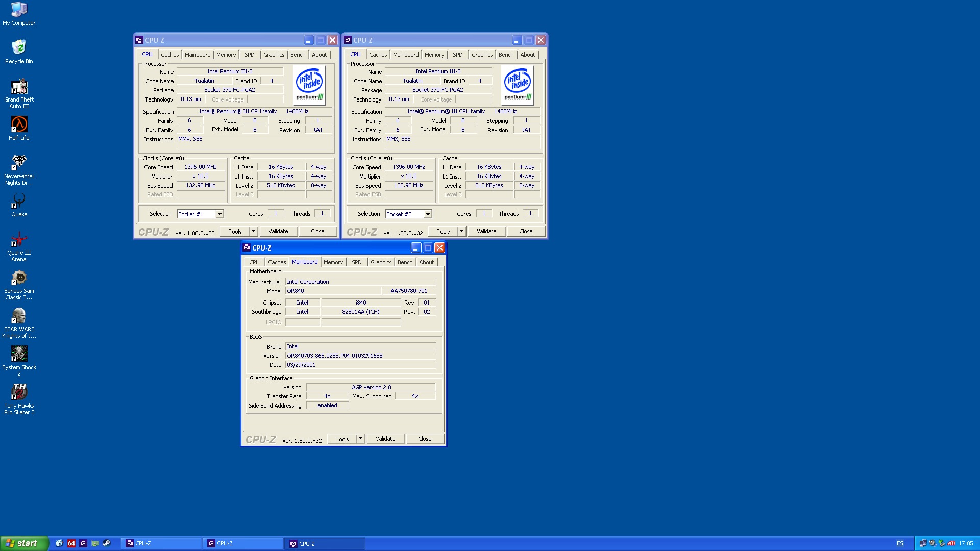The image size is (980, 551).
Task: Click Core Speed value in Socket #1 window
Action: 201,167
